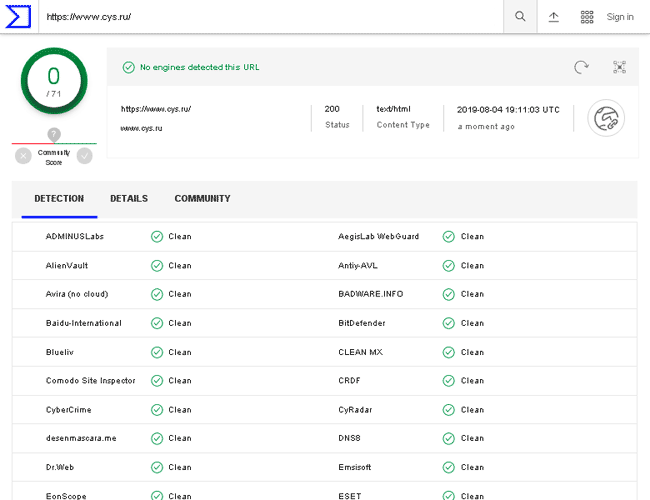Click Baidu-International clean check icon
650x500 pixels.
157,323
